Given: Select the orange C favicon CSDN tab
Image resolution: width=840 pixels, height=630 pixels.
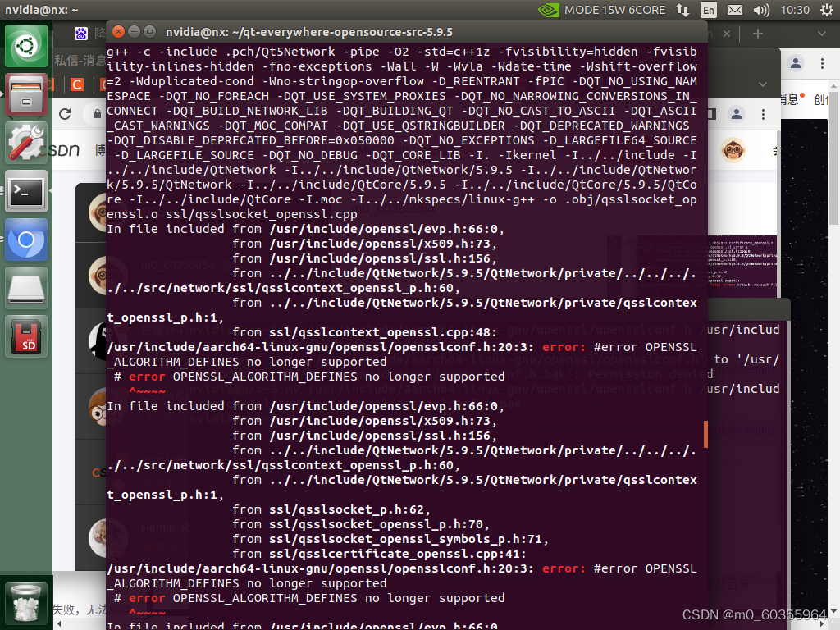Looking at the screenshot, I should 77,84.
